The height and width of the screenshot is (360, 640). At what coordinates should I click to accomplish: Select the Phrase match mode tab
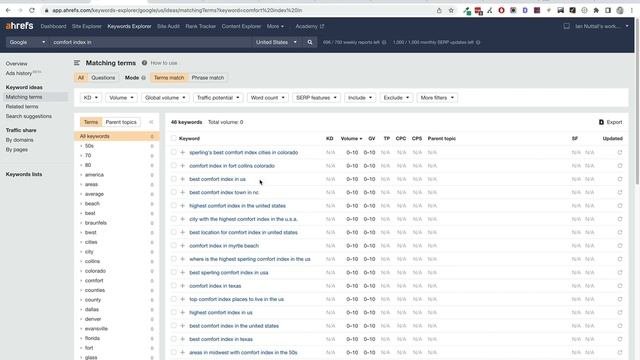(x=208, y=78)
